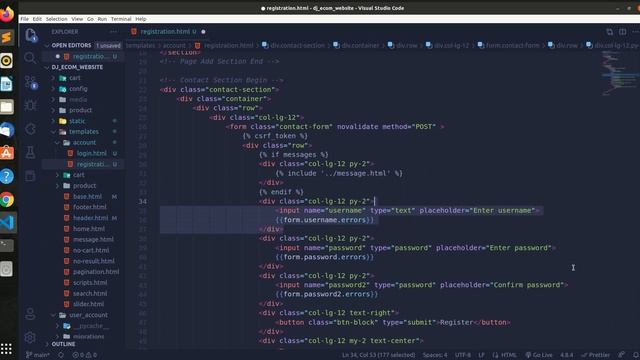Open the Manage gear menu
Screen dimensions: 640x360
[x=30, y=337]
